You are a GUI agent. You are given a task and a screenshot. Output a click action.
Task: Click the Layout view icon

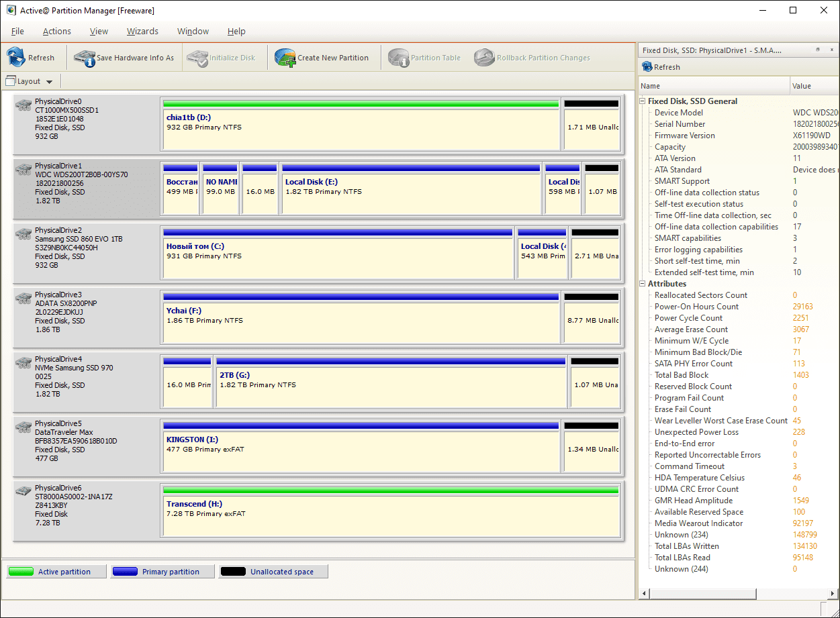[11, 81]
